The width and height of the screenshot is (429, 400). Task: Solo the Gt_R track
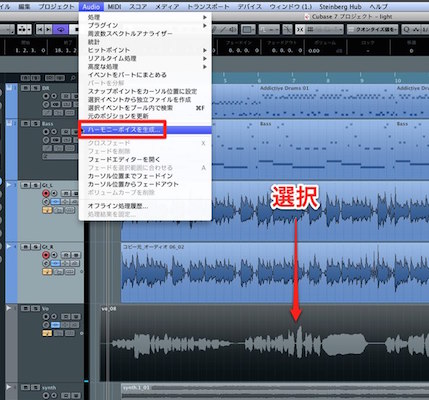pos(35,247)
